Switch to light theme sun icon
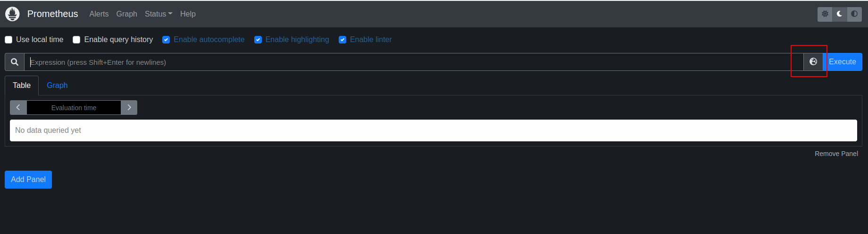The height and width of the screenshot is (234, 868). pyautogui.click(x=825, y=14)
